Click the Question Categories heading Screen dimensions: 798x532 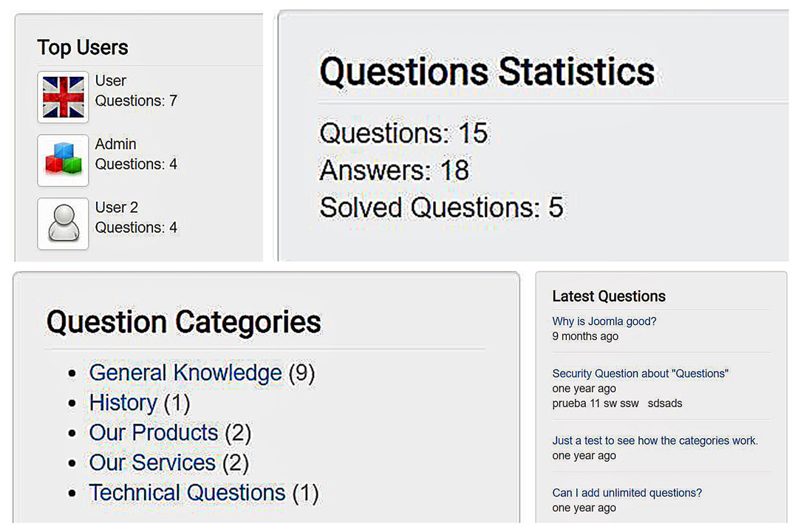coord(184,322)
